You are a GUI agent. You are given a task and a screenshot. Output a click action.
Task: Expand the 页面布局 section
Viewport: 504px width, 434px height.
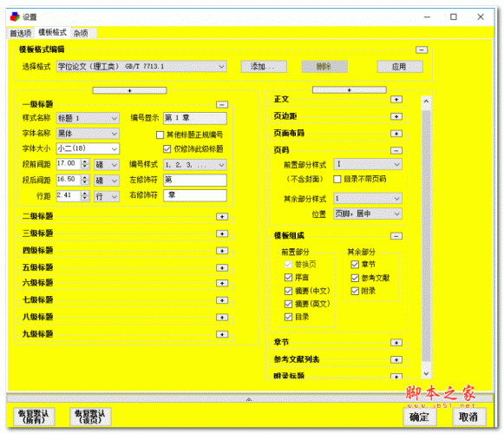(396, 134)
